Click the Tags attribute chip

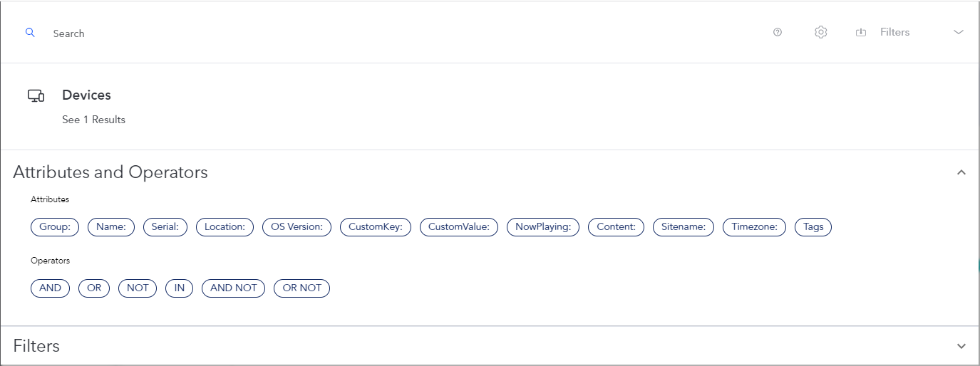tap(813, 227)
